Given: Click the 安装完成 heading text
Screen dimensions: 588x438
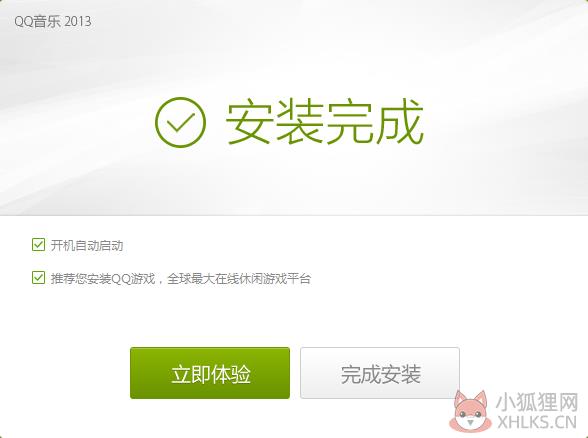Looking at the screenshot, I should pos(325,122).
